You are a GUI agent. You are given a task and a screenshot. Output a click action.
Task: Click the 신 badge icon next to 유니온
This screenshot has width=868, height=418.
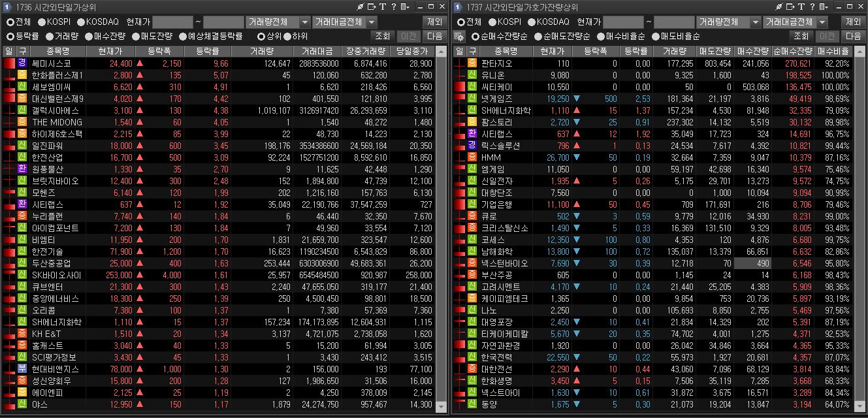pos(472,75)
